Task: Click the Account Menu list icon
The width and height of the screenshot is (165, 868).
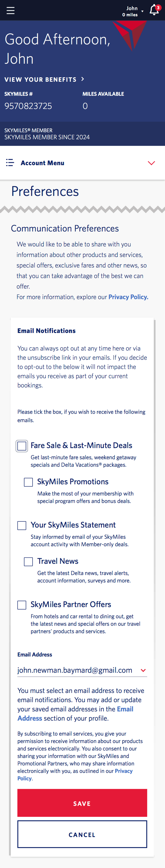Action: click(10, 163)
